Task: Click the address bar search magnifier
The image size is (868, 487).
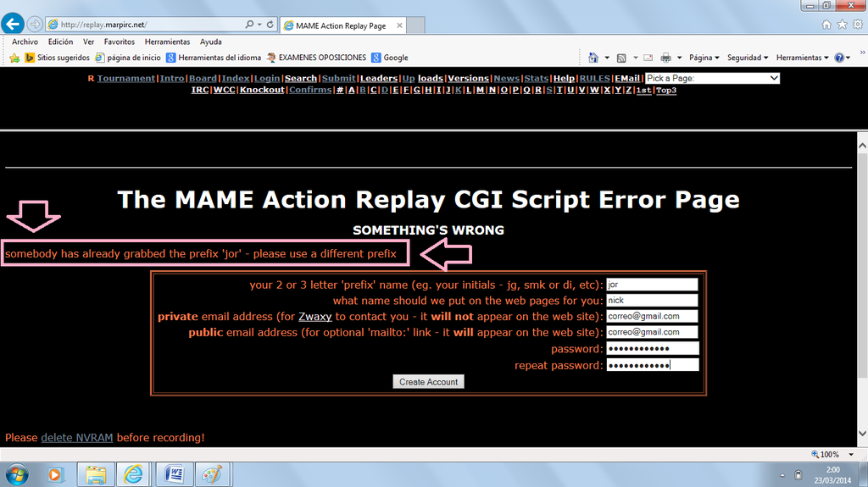Action: [250, 25]
